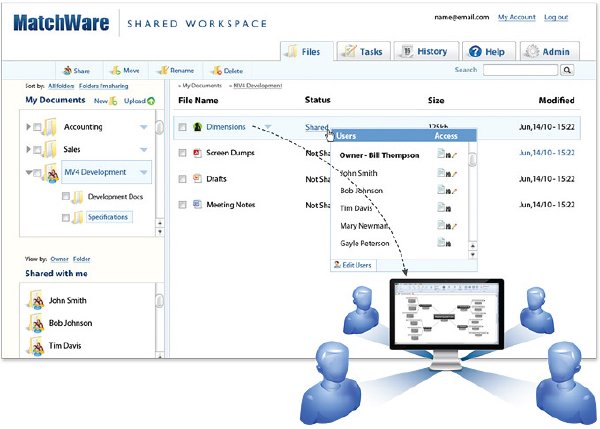600x429 pixels.
Task: Click Bob Johnson's access icons
Action: 447,190
